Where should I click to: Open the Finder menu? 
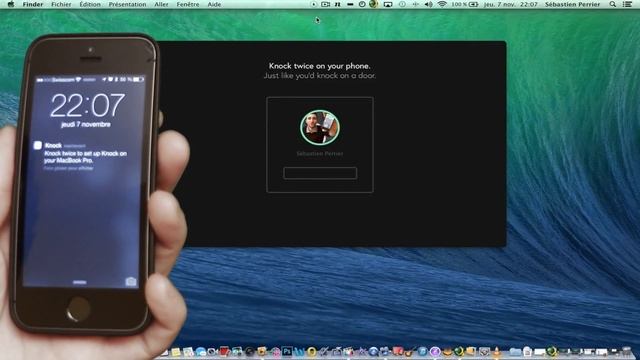coord(33,4)
